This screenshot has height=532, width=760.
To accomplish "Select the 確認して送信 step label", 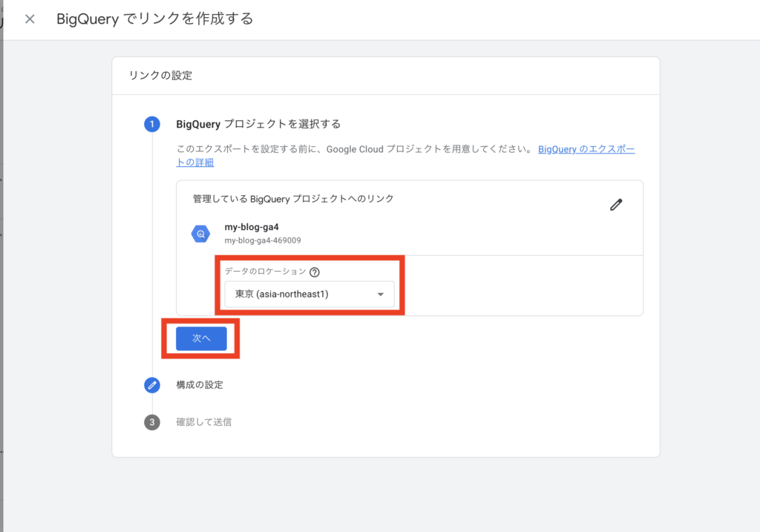I will [204, 422].
